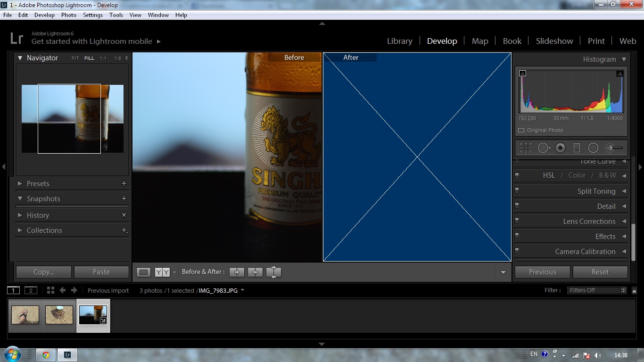Add a new collection with plus icon

click(124, 230)
